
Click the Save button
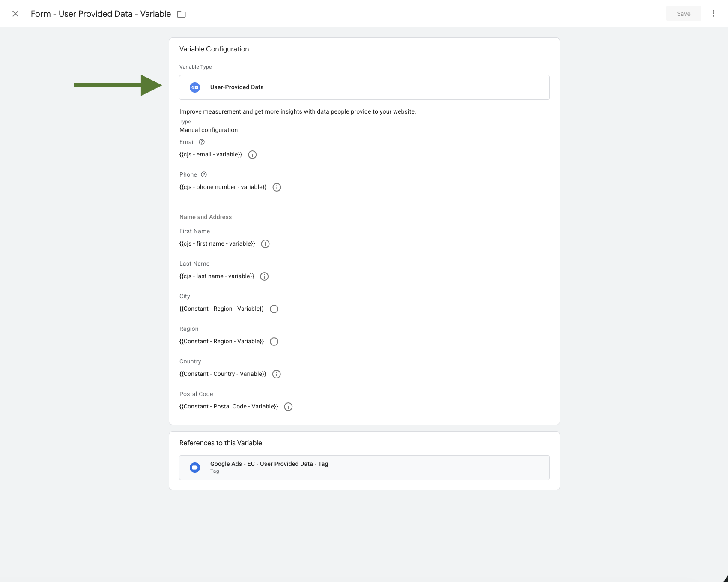[683, 14]
